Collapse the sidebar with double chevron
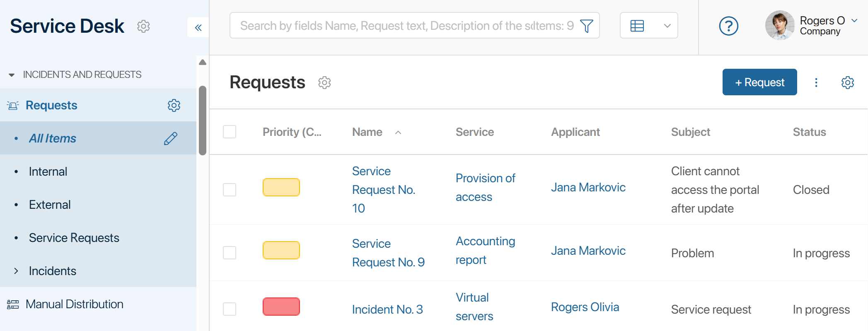The width and height of the screenshot is (868, 331). click(x=198, y=27)
